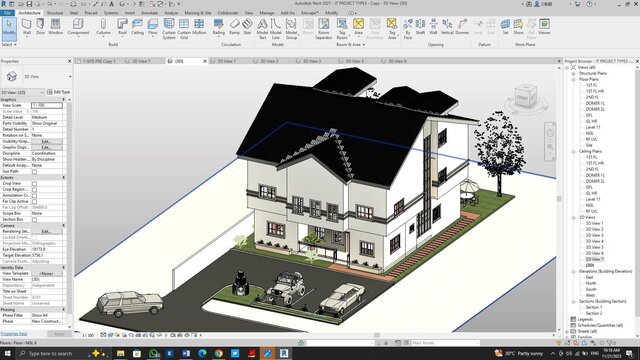Select the Ramp tool
The height and width of the screenshot is (360, 640).
(x=234, y=27)
